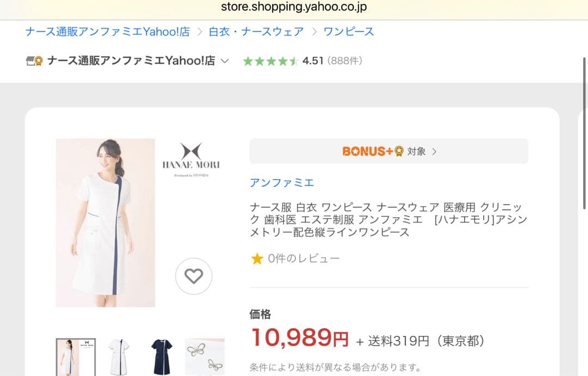Click the yellow star beside 0件のレビュー
The height and width of the screenshot is (376, 588).
(257, 258)
